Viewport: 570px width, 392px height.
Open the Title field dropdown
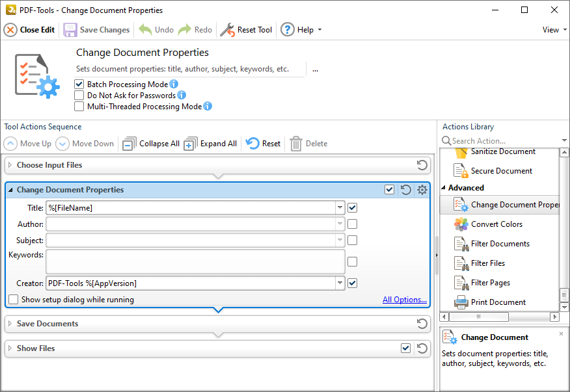point(340,207)
